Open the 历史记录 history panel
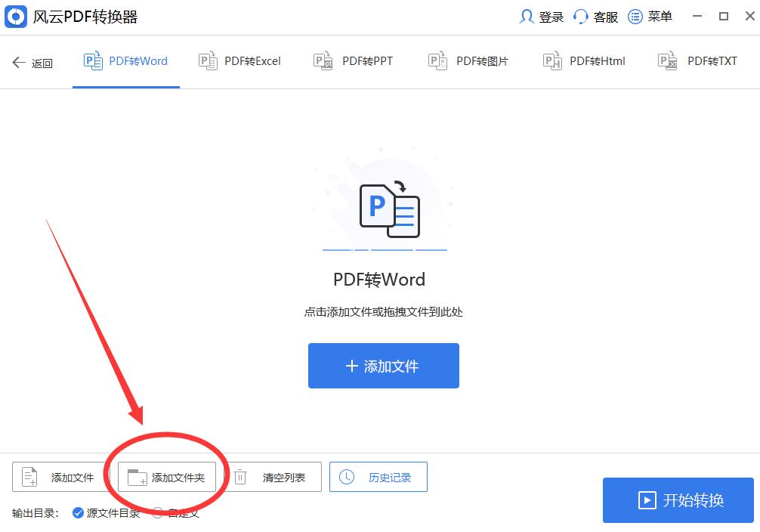The height and width of the screenshot is (532, 760). coord(378,476)
